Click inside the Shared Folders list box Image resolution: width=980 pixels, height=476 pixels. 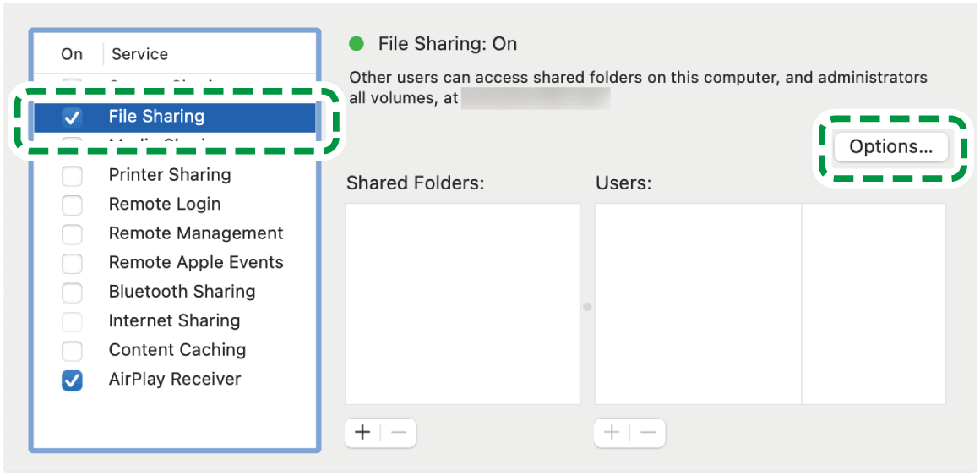coord(462,304)
